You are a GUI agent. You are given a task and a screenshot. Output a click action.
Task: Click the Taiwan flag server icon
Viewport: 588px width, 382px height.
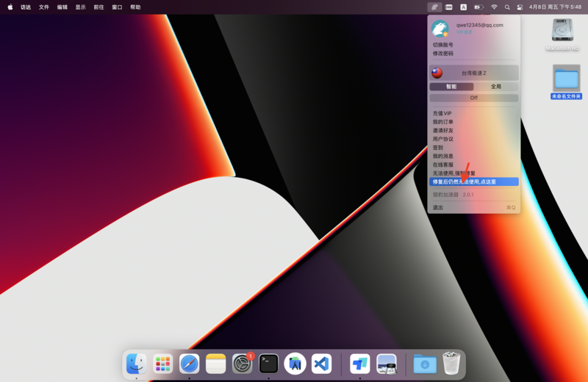(x=437, y=73)
